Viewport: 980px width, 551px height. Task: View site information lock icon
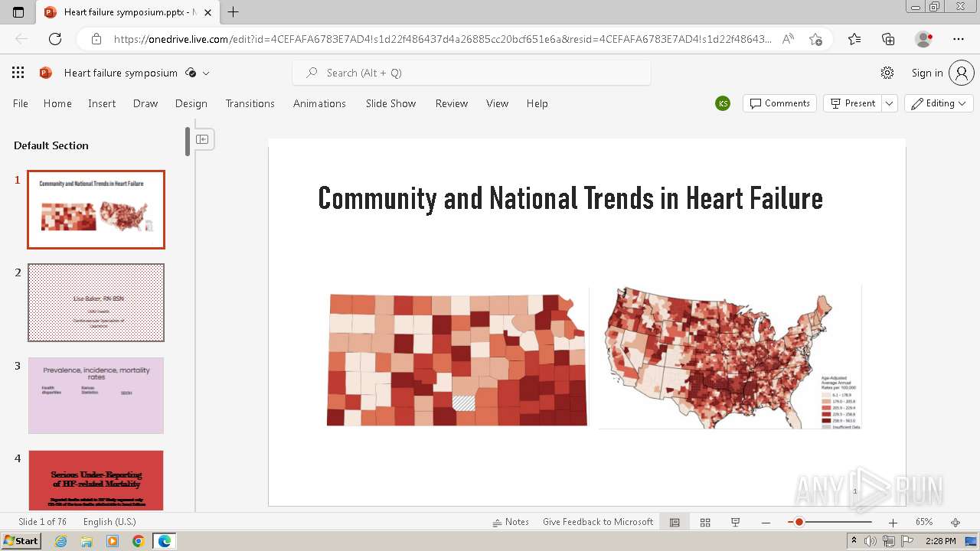(96, 39)
